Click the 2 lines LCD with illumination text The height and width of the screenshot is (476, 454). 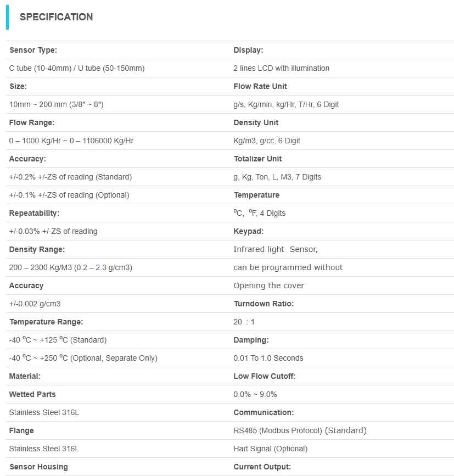tap(281, 68)
